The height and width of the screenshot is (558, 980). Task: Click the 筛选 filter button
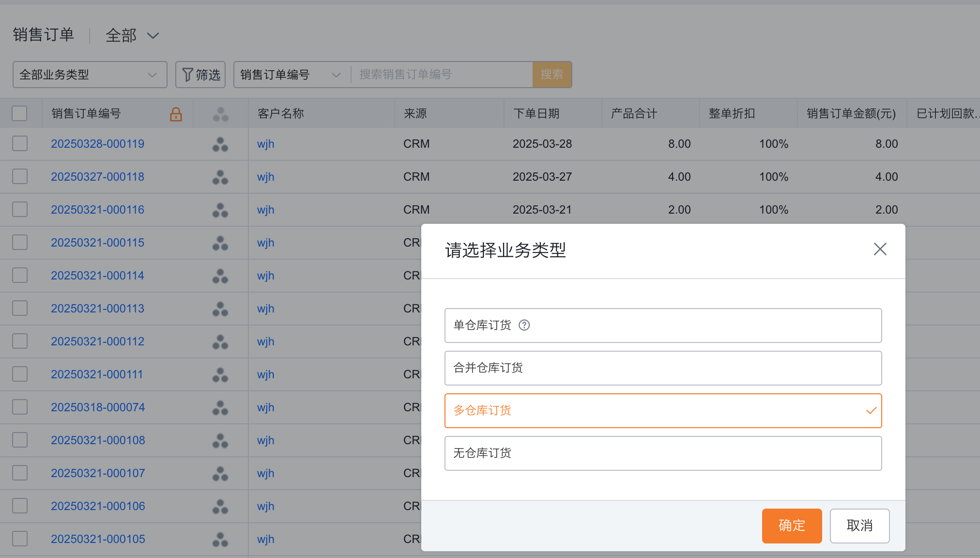[200, 75]
